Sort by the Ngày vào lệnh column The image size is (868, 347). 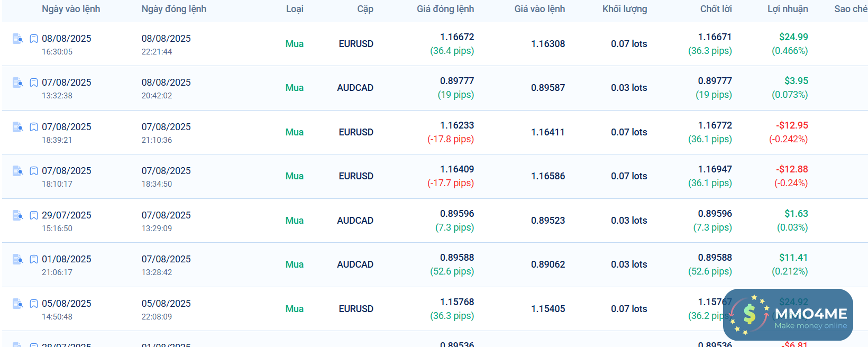(x=71, y=9)
